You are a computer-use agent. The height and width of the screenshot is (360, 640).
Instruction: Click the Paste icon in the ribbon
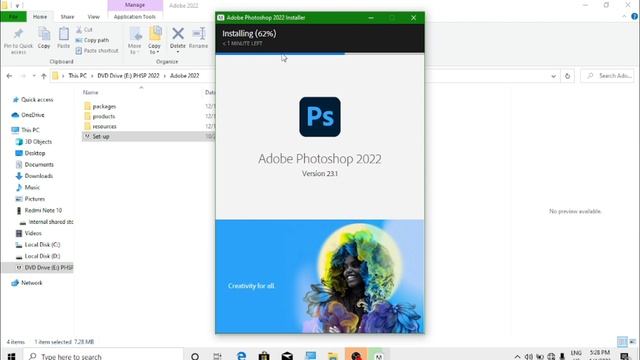click(64, 34)
